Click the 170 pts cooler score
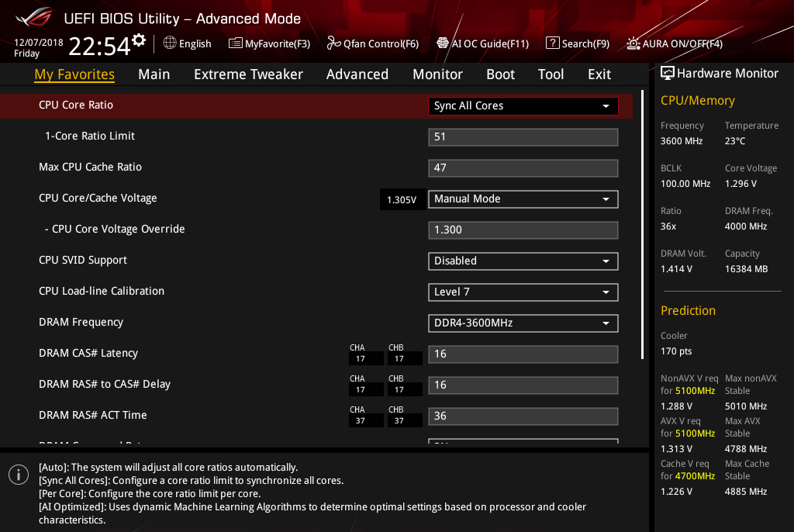This screenshot has width=794, height=532. pyautogui.click(x=676, y=351)
